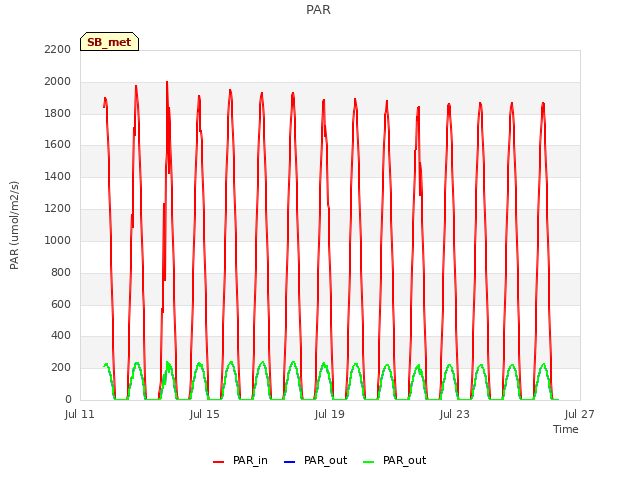Click the 0 y-axis tick label

pyautogui.click(x=68, y=399)
